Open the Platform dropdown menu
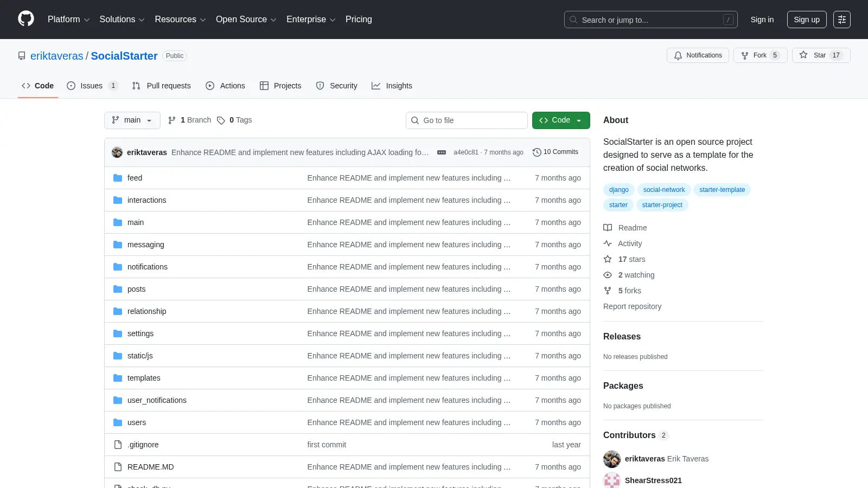The height and width of the screenshot is (488, 868). point(68,19)
